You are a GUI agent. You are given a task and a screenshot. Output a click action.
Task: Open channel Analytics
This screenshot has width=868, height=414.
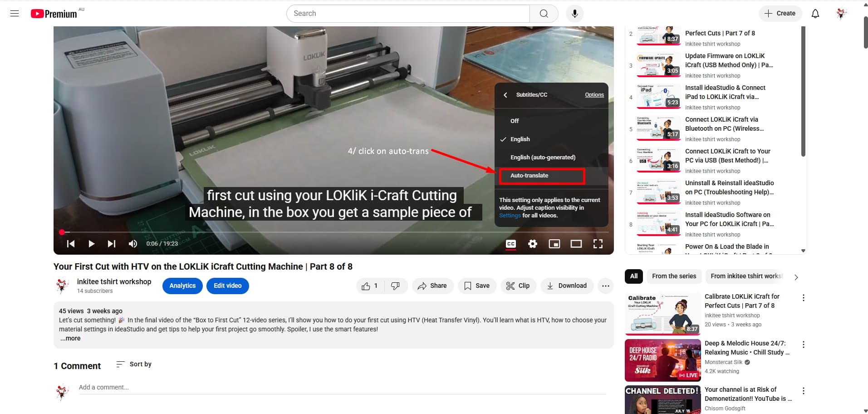click(x=182, y=286)
